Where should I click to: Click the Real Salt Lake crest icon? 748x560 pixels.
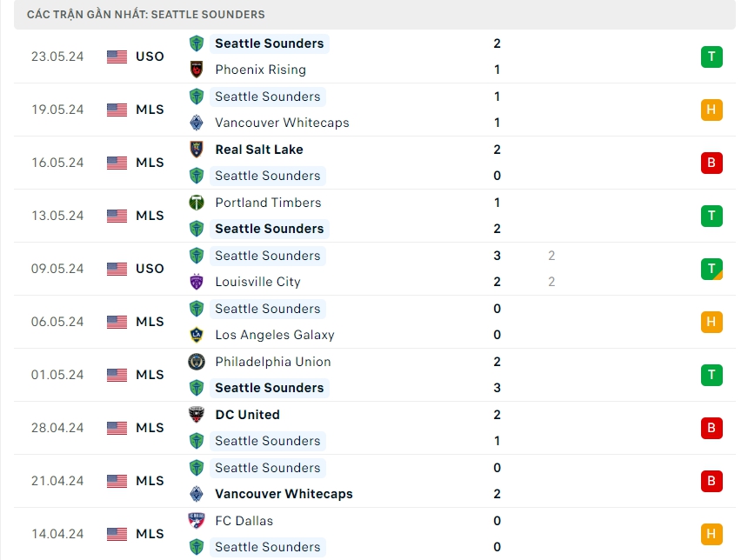197,150
